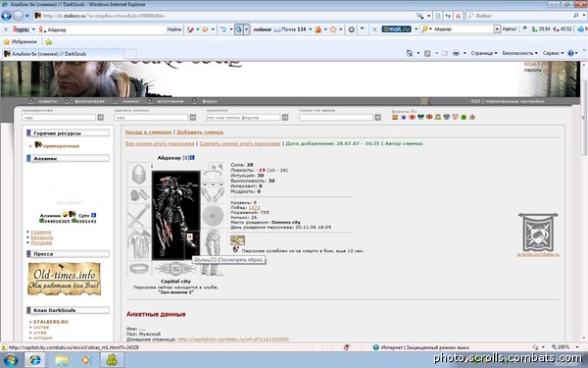Open the Сервис dropdown menu

pos(553,53)
